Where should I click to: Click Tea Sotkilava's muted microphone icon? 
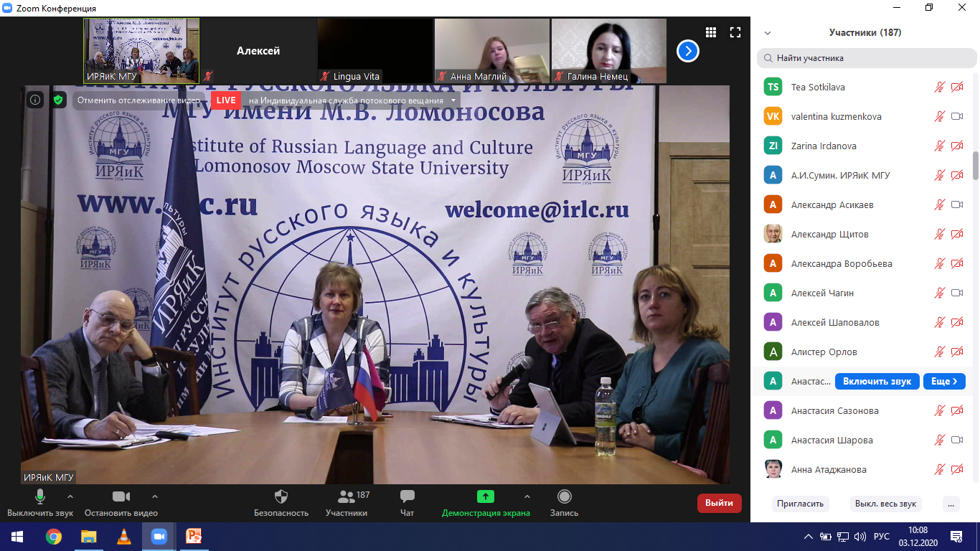tap(939, 87)
